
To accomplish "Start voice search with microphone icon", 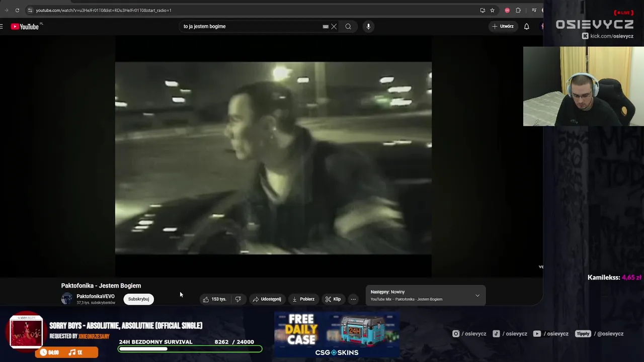I will tap(368, 27).
